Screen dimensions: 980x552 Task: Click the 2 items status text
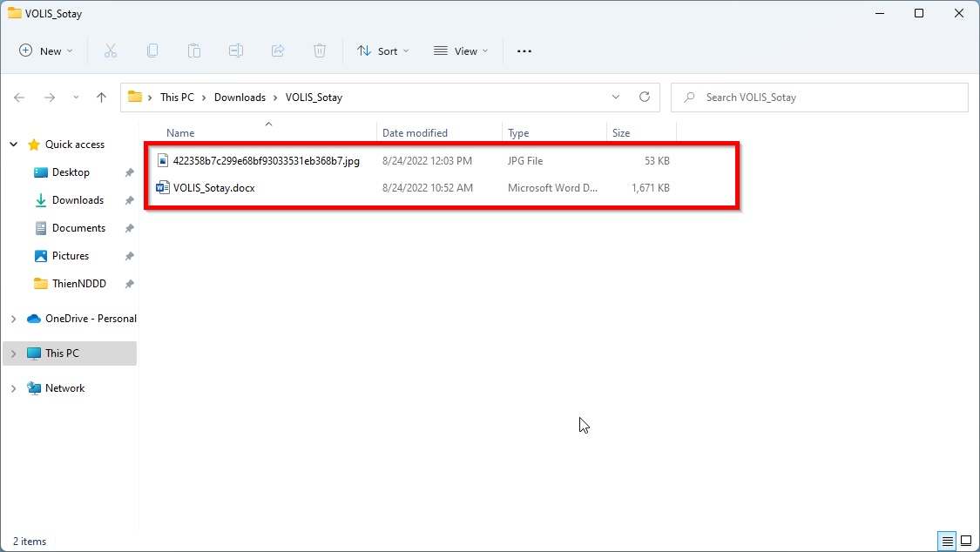(x=30, y=542)
